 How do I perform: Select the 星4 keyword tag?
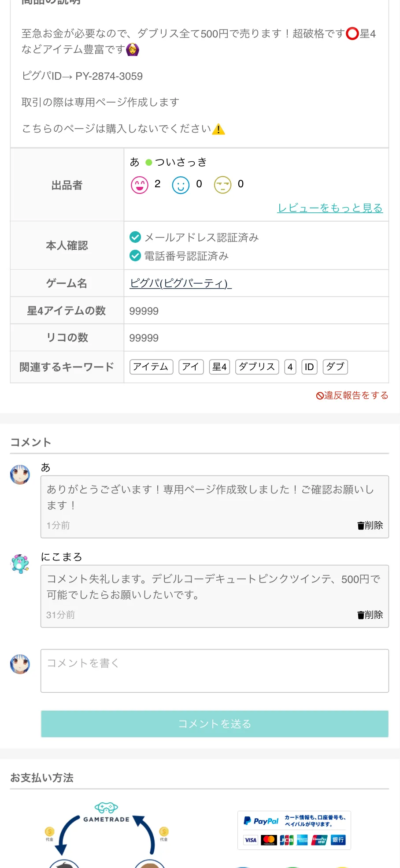219,367
